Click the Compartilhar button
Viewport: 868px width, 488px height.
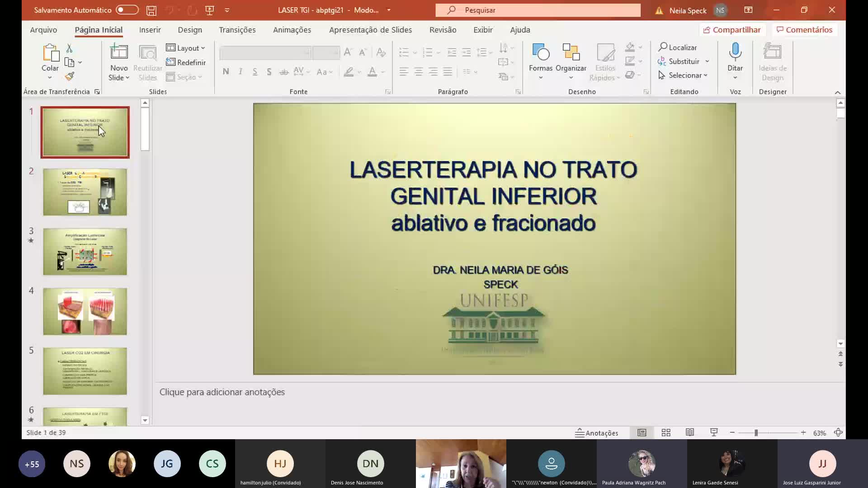tap(732, 30)
